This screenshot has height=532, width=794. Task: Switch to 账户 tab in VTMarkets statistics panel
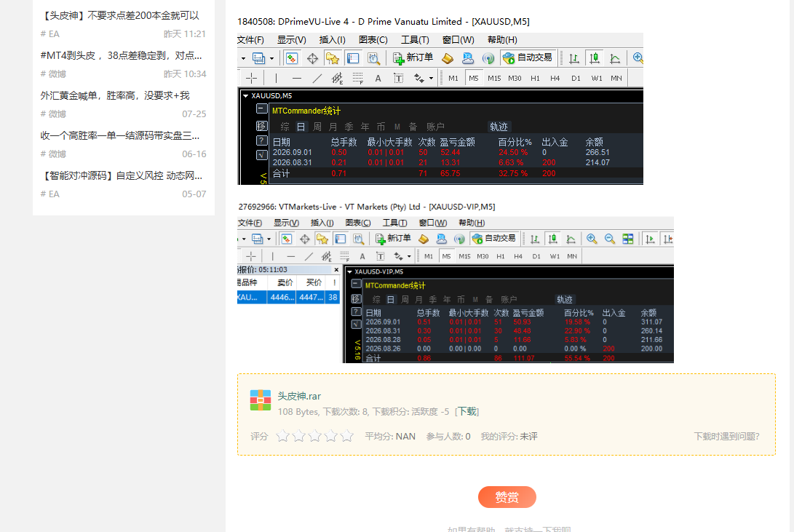[x=509, y=299]
